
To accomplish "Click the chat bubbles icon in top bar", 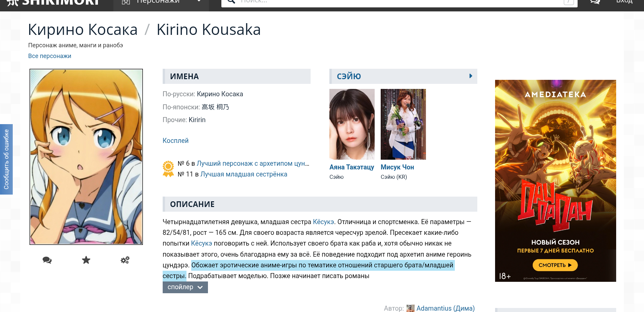I will (x=595, y=2).
